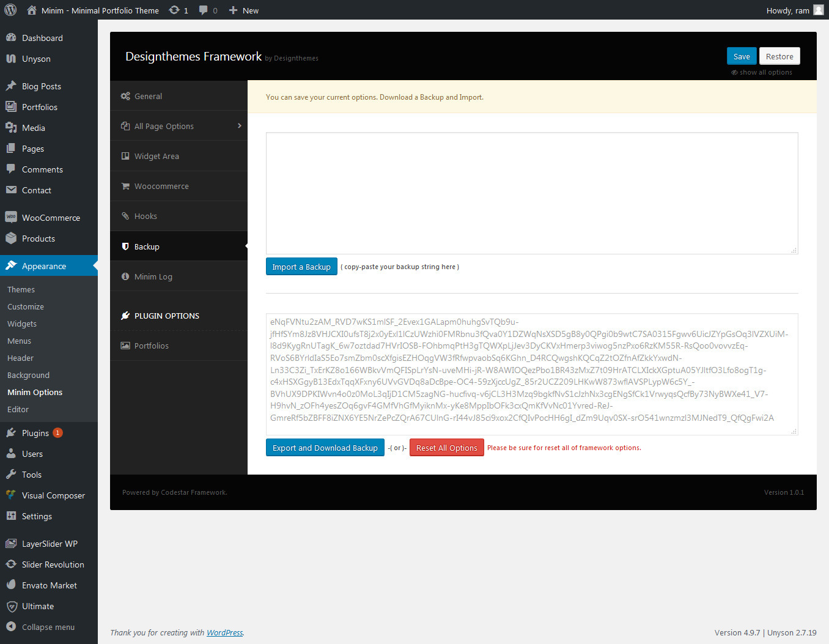
Task: Click the home icon beside the site name
Action: tap(32, 10)
